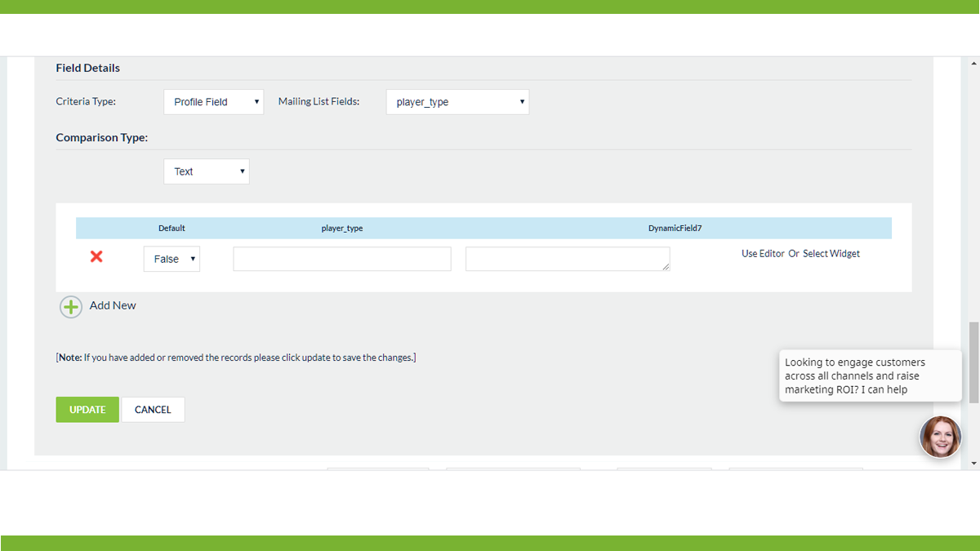Delete the row using the red X icon
Viewport: 980px width, 551px height.
pos(96,256)
